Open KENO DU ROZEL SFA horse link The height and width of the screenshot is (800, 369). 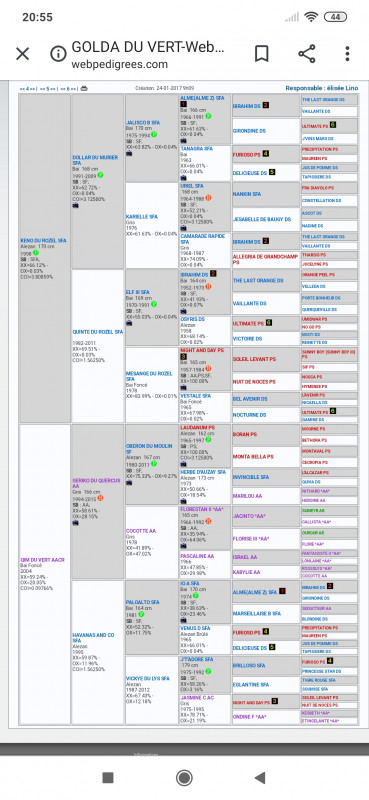(x=43, y=240)
